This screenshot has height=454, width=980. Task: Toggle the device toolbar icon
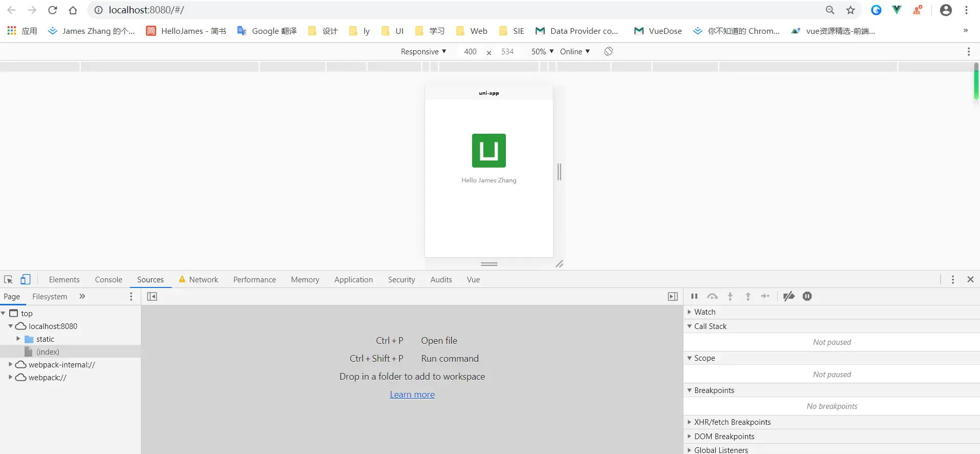(x=25, y=279)
